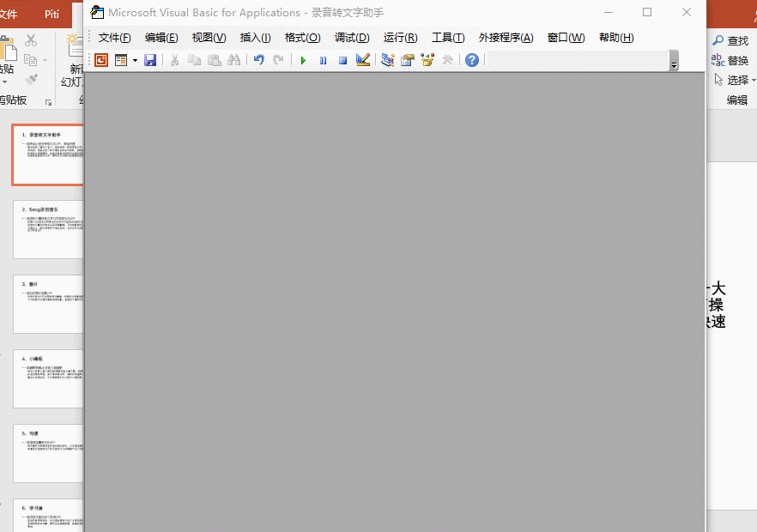Open the Properties Window icon
The height and width of the screenshot is (532, 757).
click(408, 60)
